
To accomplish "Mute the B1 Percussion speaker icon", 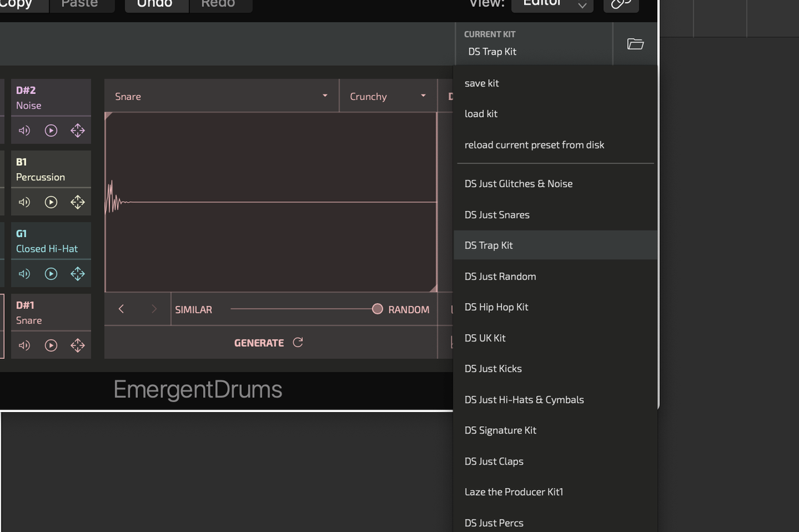I will point(25,202).
